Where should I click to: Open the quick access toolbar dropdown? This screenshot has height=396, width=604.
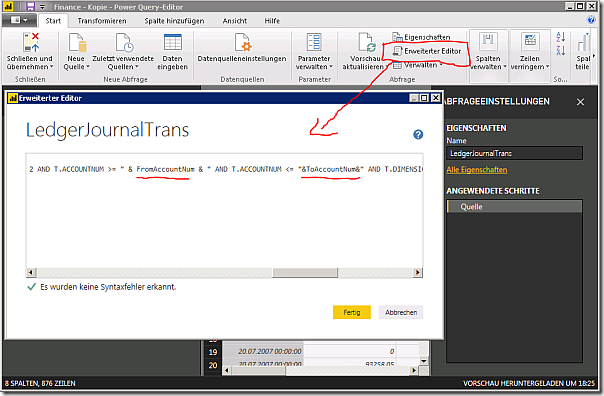pos(42,7)
